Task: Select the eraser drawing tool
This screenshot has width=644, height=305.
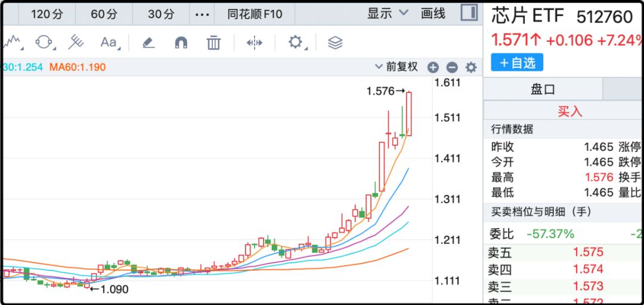Action: coord(148,43)
